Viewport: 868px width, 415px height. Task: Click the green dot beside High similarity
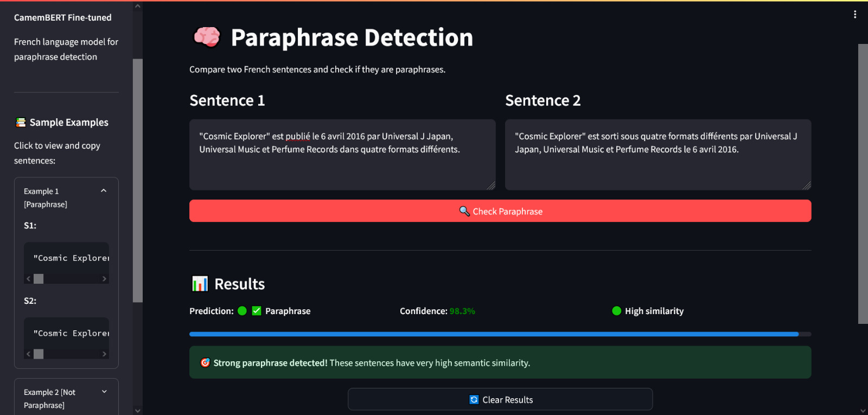pyautogui.click(x=616, y=311)
